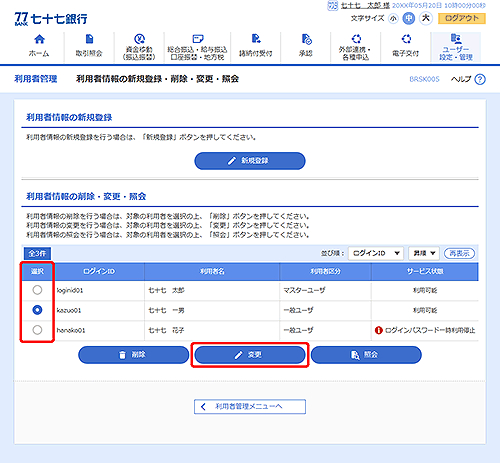This screenshot has width=500, height=463.
Task: Click the hanako01 cell
Action: 99,331
